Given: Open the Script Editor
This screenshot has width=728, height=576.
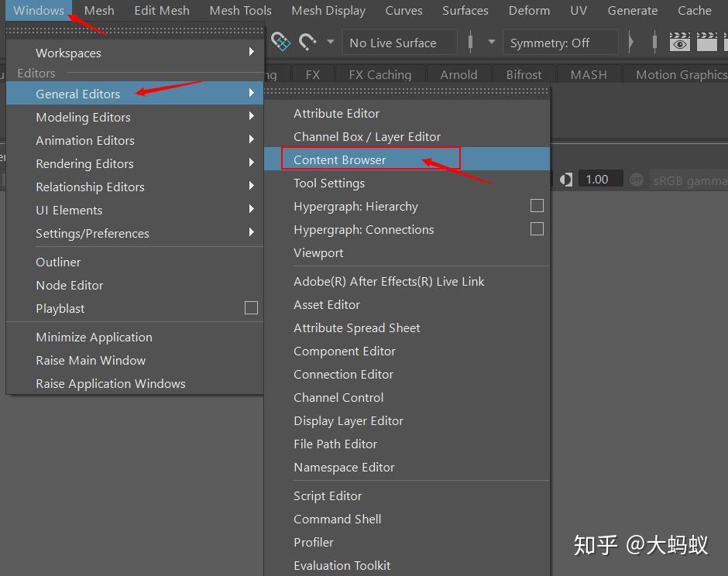Looking at the screenshot, I should coord(407,495).
